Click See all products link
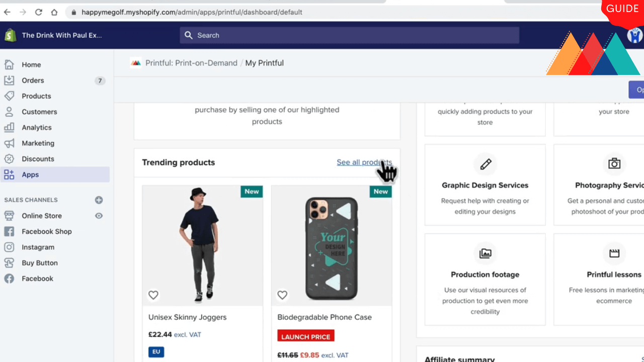The image size is (644, 362). pos(364,162)
